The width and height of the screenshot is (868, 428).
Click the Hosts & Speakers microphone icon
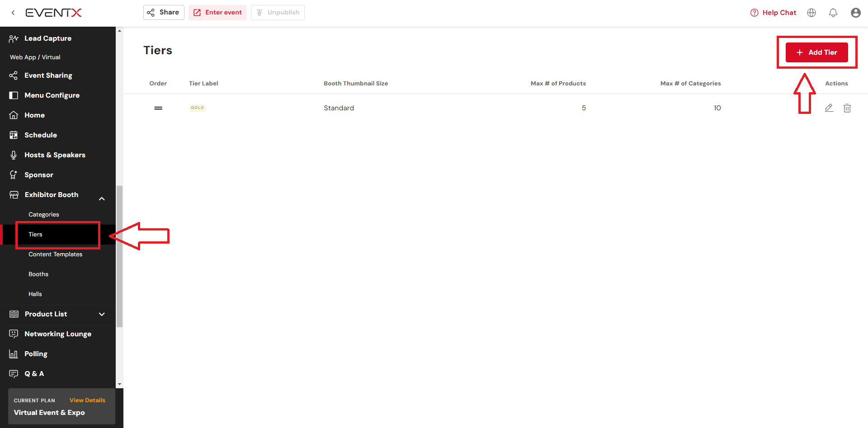tap(14, 155)
